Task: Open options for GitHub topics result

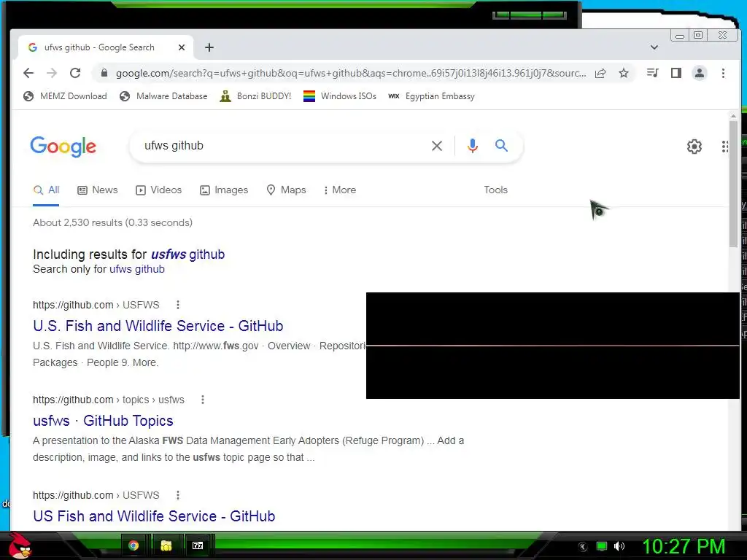Action: pos(203,400)
